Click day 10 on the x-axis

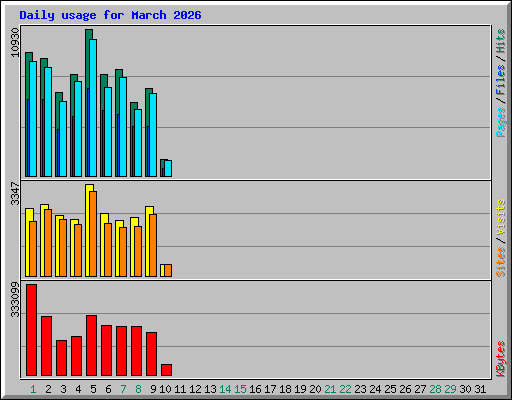[x=165, y=389]
